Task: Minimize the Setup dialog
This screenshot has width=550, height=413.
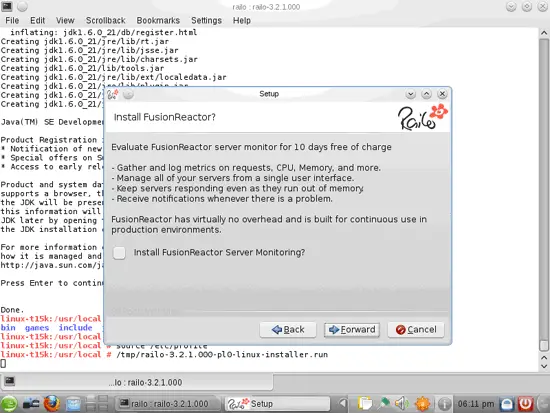Action: [410, 94]
